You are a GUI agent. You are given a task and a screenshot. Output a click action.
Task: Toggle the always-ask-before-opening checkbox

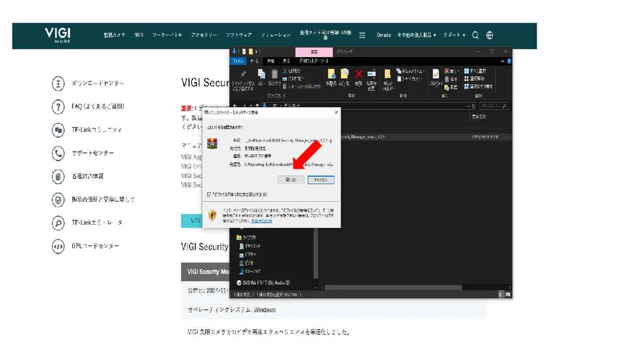(209, 195)
